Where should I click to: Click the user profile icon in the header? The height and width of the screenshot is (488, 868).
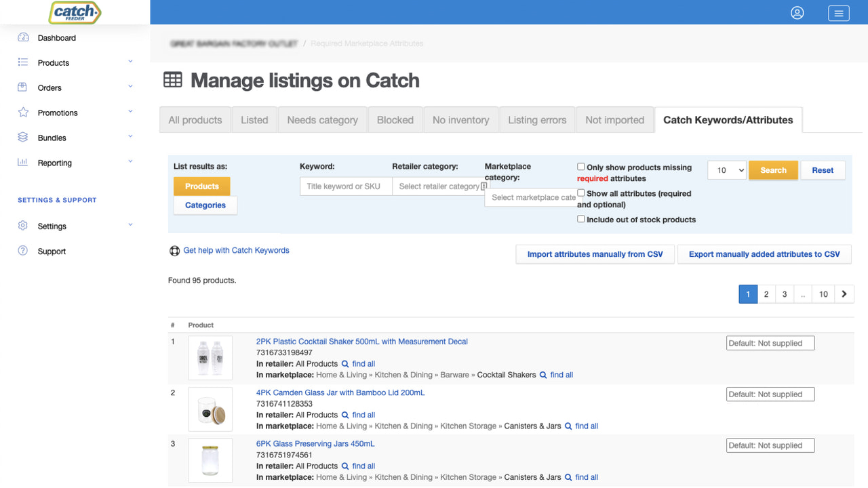point(797,13)
